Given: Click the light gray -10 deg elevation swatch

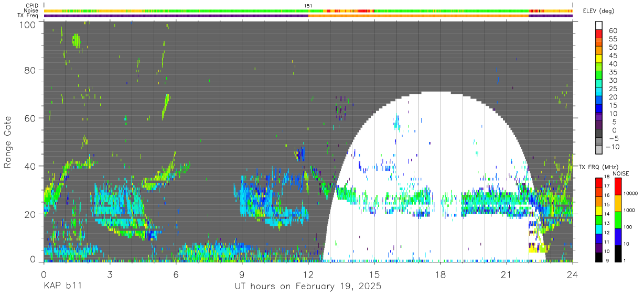Looking at the screenshot, I should tap(599, 150).
